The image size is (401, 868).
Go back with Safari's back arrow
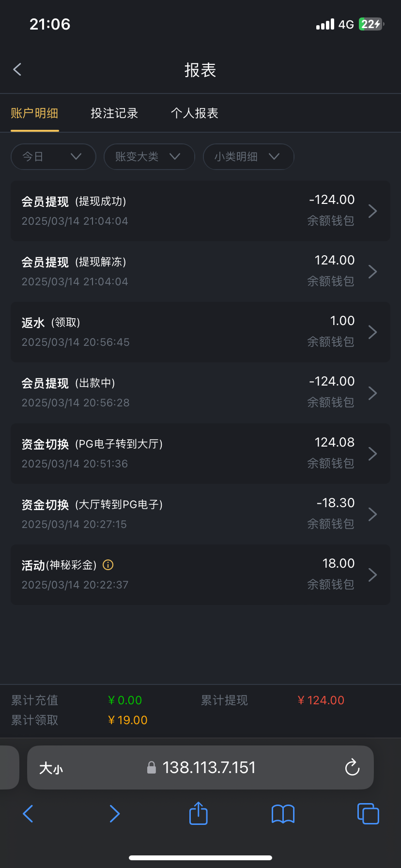point(28,814)
